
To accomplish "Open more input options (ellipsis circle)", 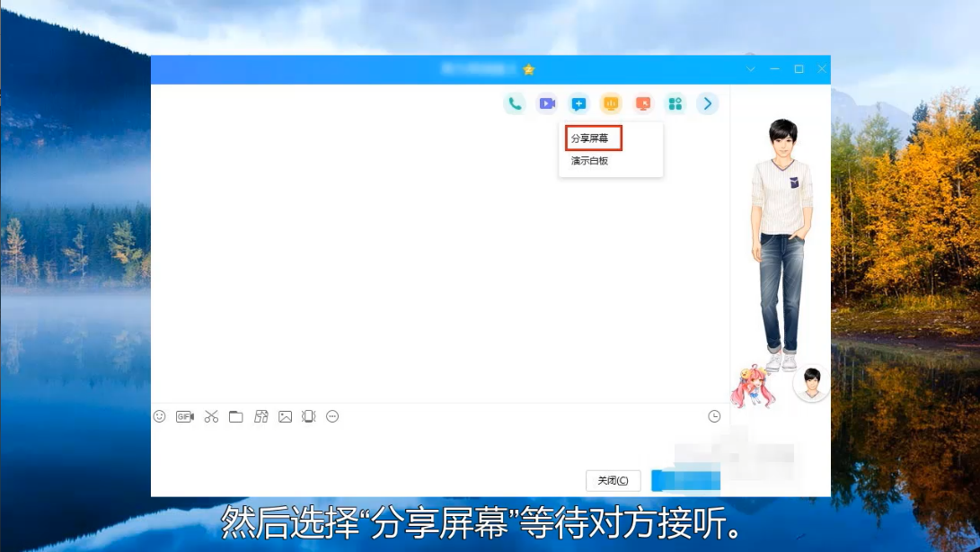I will (332, 416).
